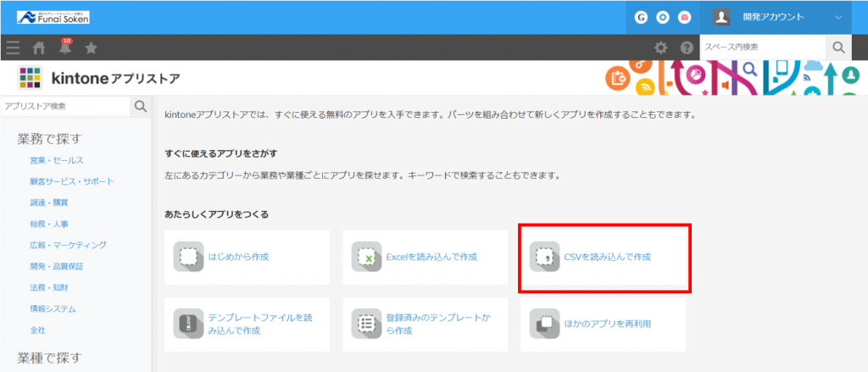
Task: Click the すぐに使えるアプリをさがす heading
Action: coord(220,153)
